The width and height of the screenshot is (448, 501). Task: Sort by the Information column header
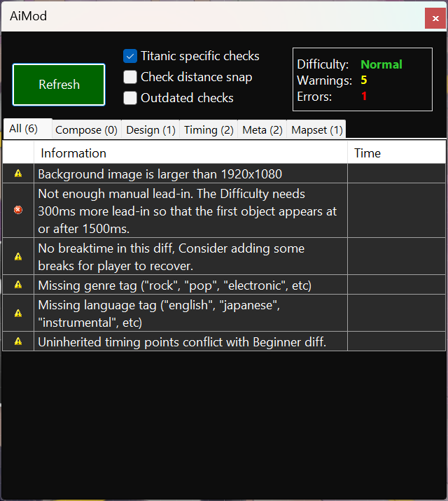(x=190, y=153)
